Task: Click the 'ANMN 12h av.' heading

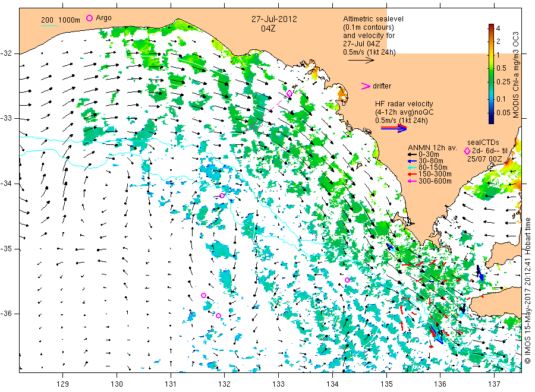Action: point(433,148)
